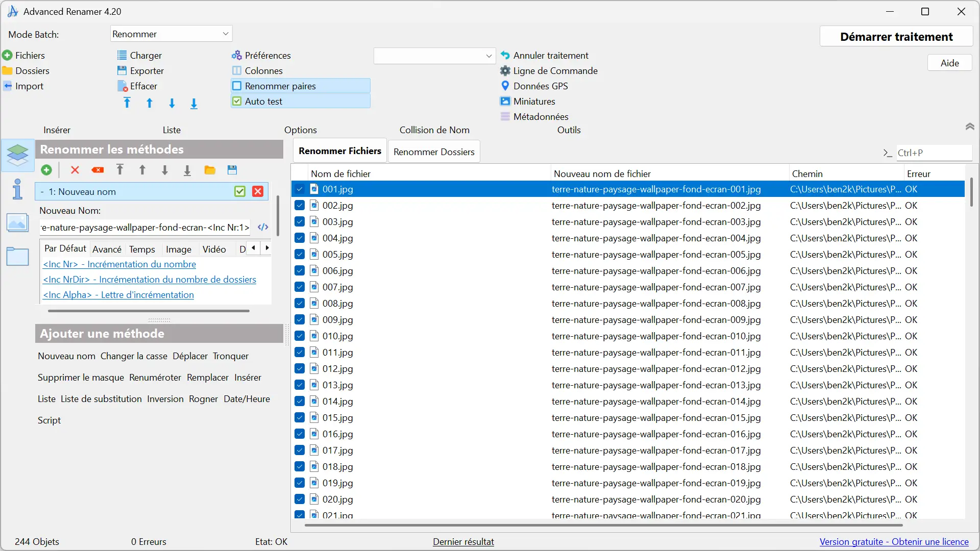Viewport: 980px width, 551px height.
Task: Delete selected method with red X icon
Action: point(75,170)
